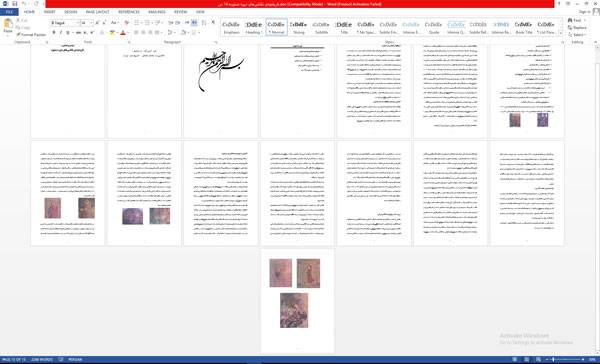Select the Format Painter tool
The image size is (600, 364).
(31, 34)
